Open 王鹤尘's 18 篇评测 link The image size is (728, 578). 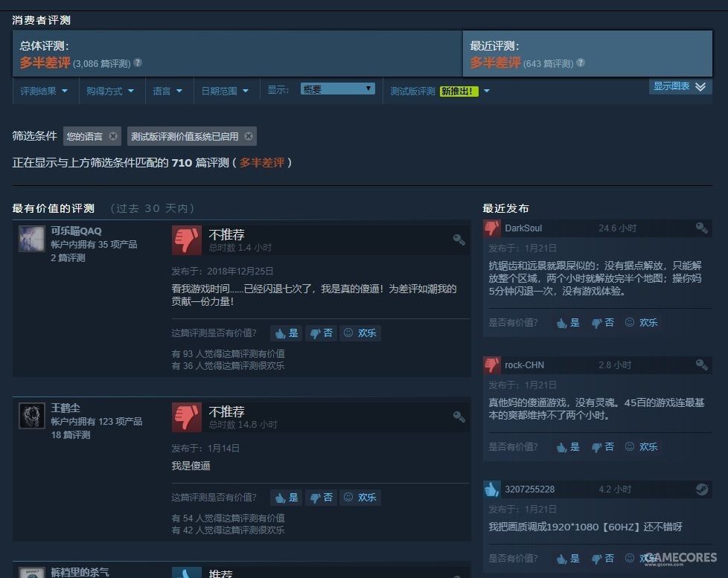click(71, 435)
